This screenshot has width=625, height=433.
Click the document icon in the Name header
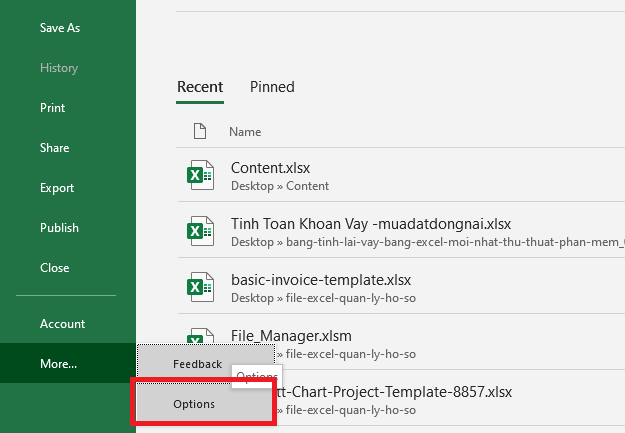point(200,131)
